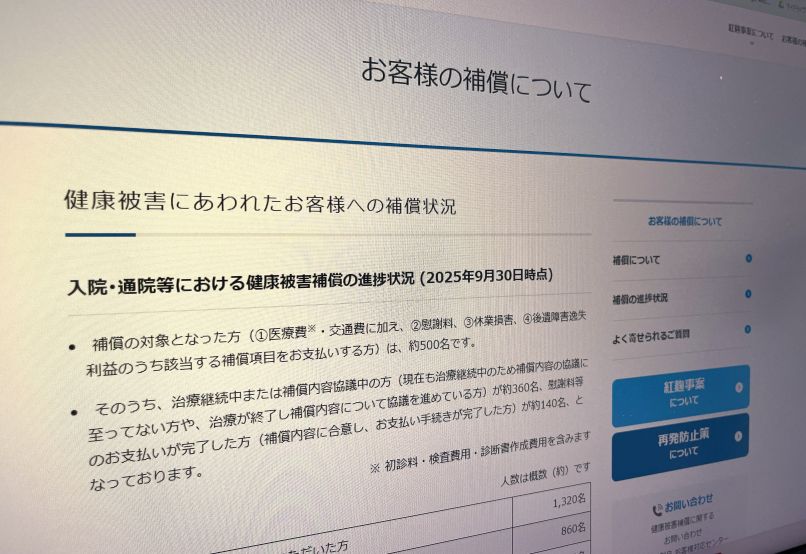Click the arrow icon beside 補償について

point(748,258)
